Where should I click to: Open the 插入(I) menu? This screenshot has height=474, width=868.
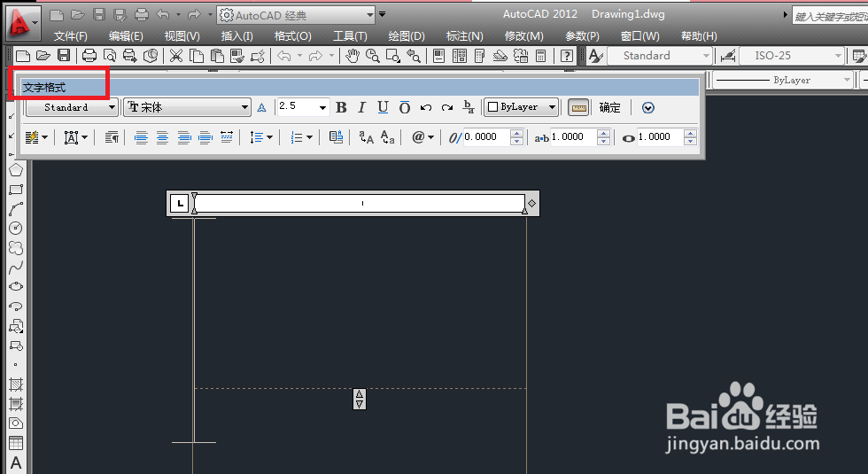237,36
